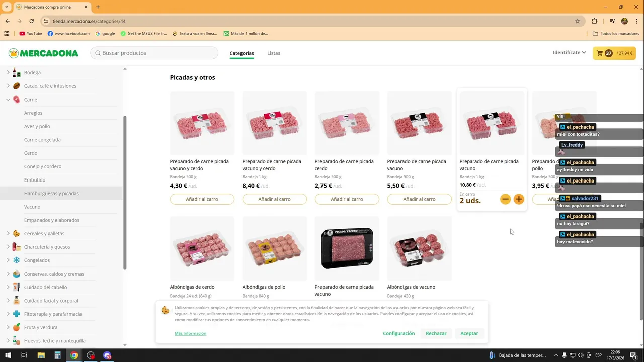
Task: Select the Carne congelada subcategory
Action: pyautogui.click(x=42, y=140)
